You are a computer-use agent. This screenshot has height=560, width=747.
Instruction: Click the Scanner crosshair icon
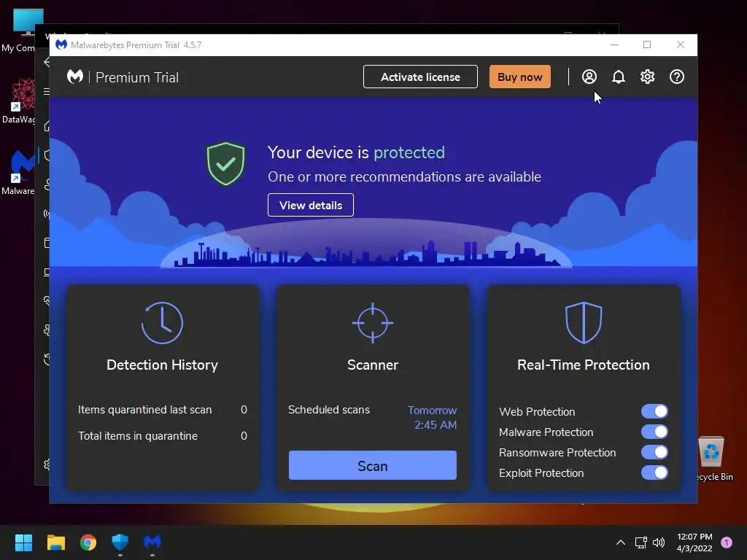[373, 323]
